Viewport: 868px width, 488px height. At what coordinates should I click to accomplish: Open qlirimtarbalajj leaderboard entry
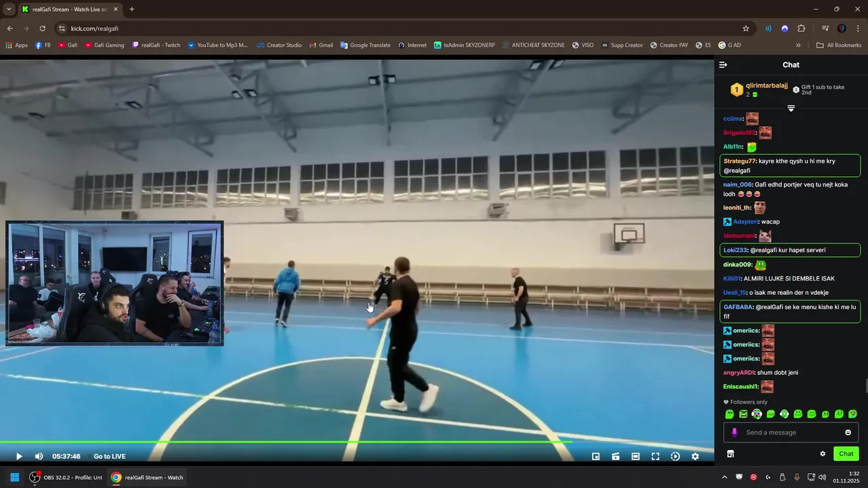coord(759,89)
